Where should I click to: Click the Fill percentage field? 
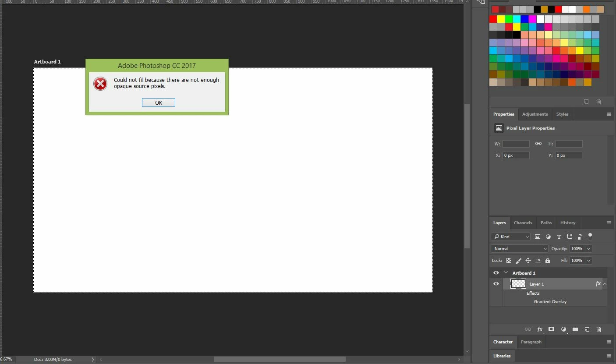[x=577, y=261]
